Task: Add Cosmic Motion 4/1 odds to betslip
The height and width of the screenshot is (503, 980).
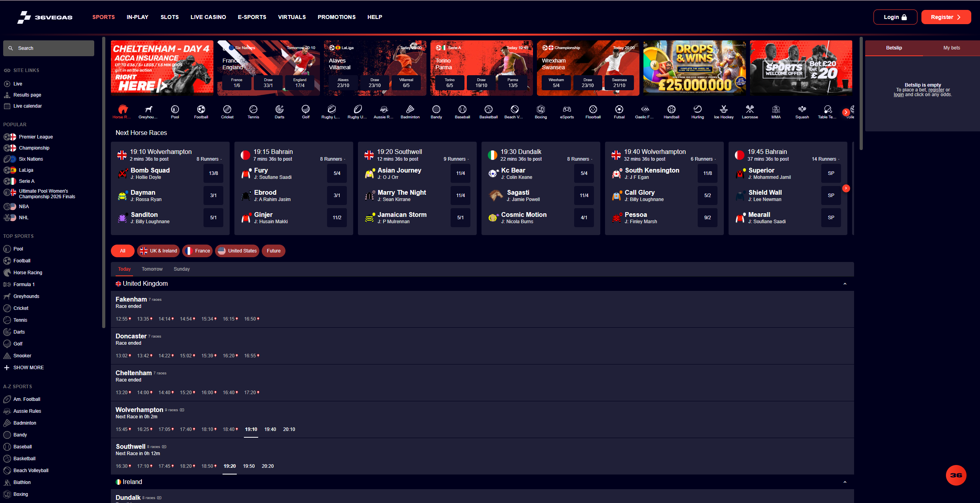Action: point(584,218)
